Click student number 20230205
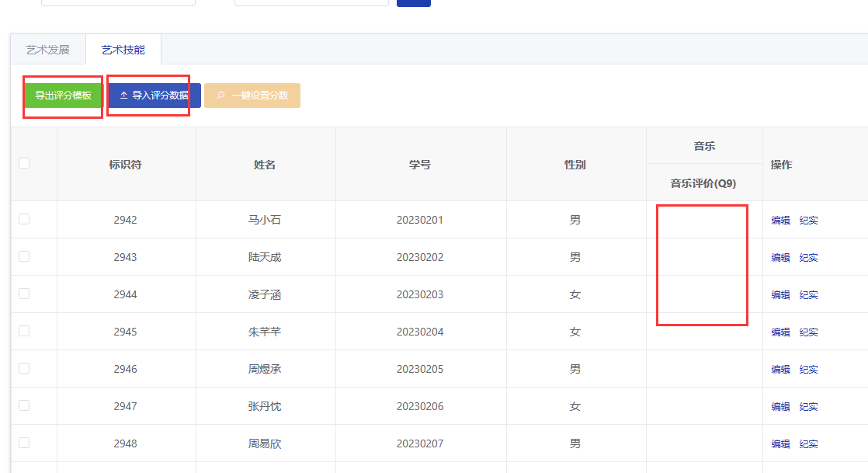The width and height of the screenshot is (868, 473). [x=419, y=369]
